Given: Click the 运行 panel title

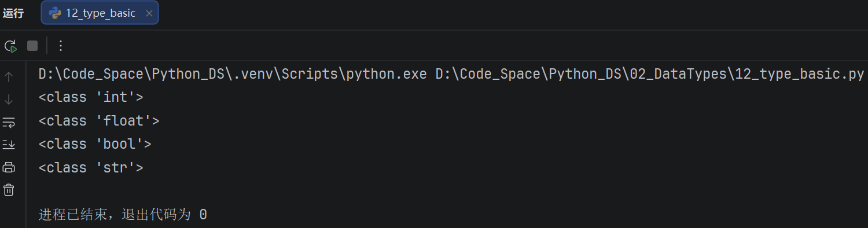Looking at the screenshot, I should point(13,13).
